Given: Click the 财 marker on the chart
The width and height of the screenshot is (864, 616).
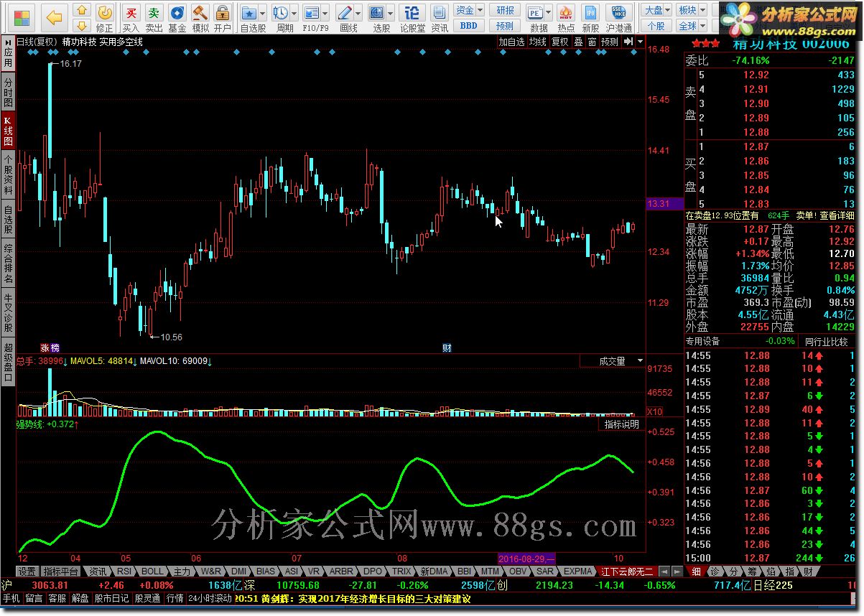Looking at the screenshot, I should pos(447,348).
